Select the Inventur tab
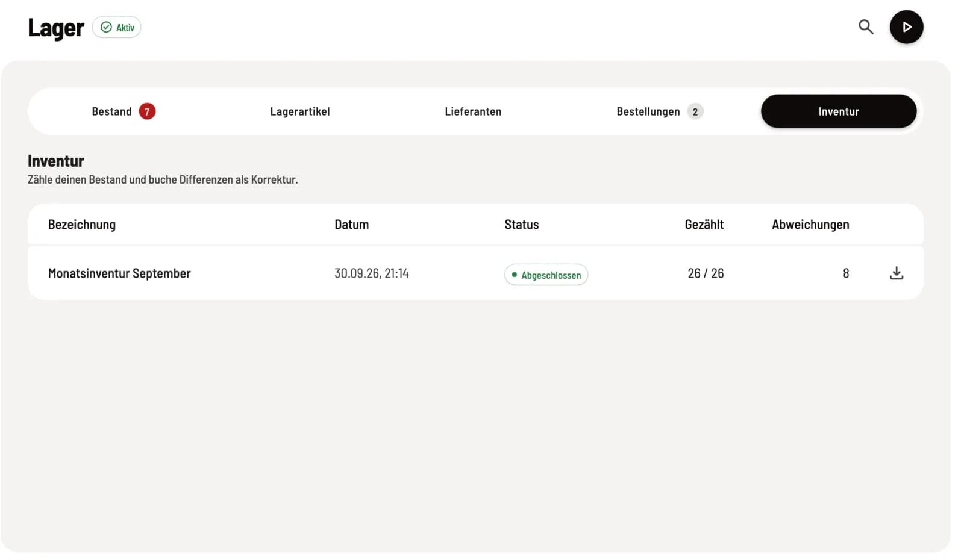 pos(839,111)
